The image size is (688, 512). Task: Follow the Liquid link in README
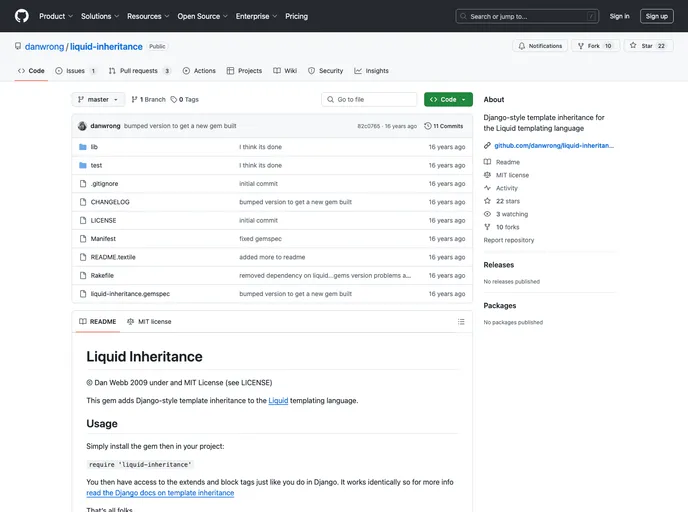coord(278,401)
